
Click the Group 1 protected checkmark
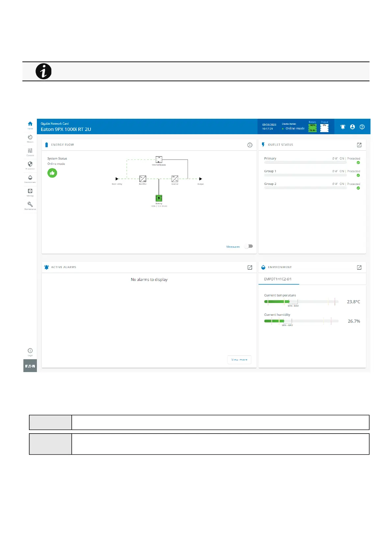(358, 175)
